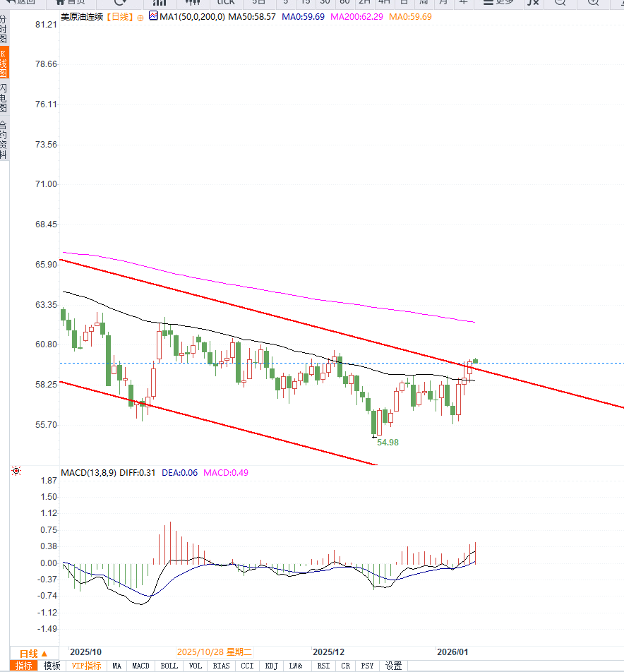Image resolution: width=624 pixels, height=672 pixels.
Task: Click the orange circle icon beside 日线 label
Action: 140,18
